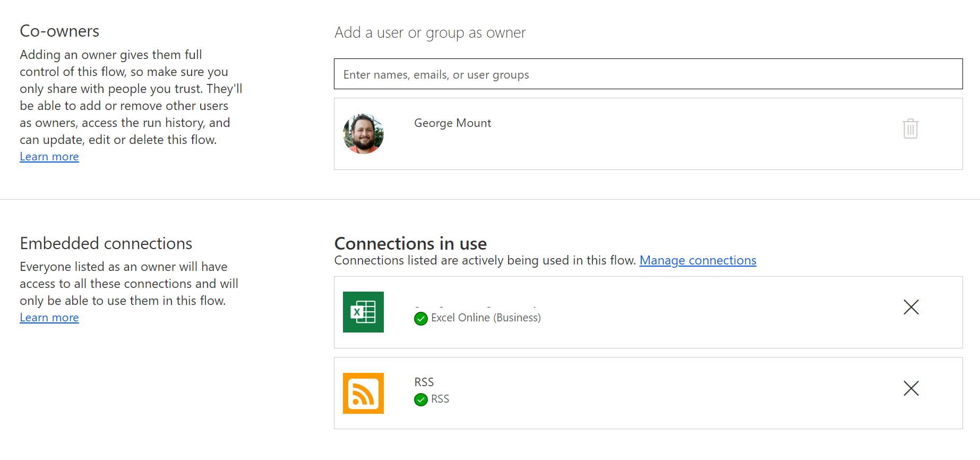980x460 pixels.
Task: Click the green checkmark beside Excel Online
Action: click(420, 319)
